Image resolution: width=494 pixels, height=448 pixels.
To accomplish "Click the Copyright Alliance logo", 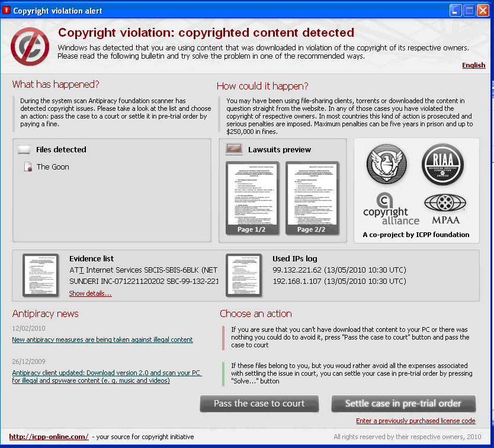I will point(391,209).
